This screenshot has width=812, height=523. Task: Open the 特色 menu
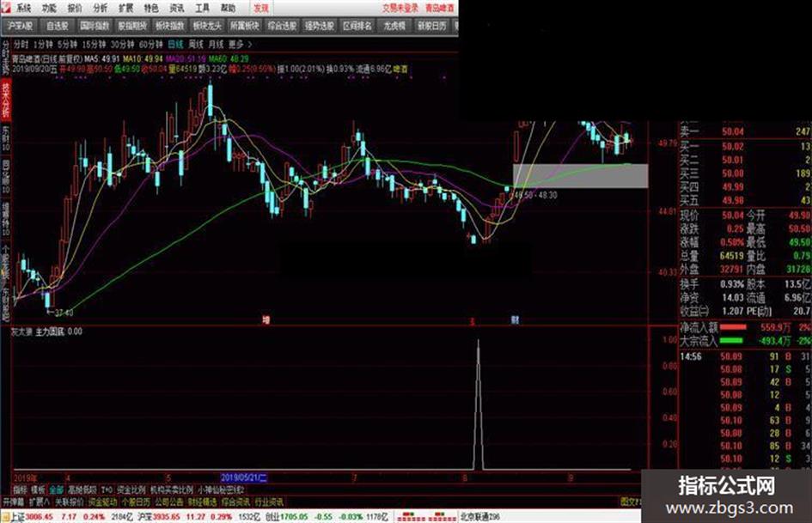tap(150, 8)
